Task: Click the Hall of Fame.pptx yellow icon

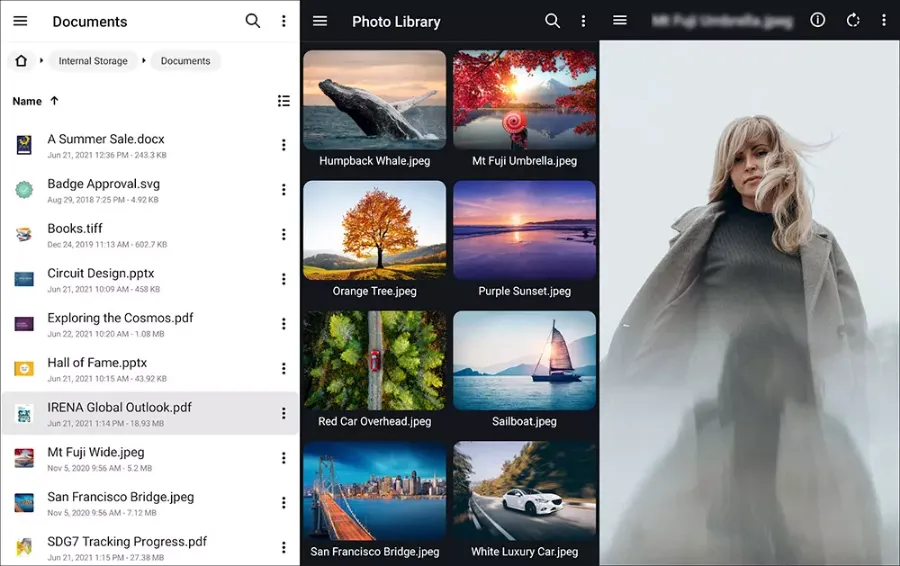Action: (x=24, y=369)
